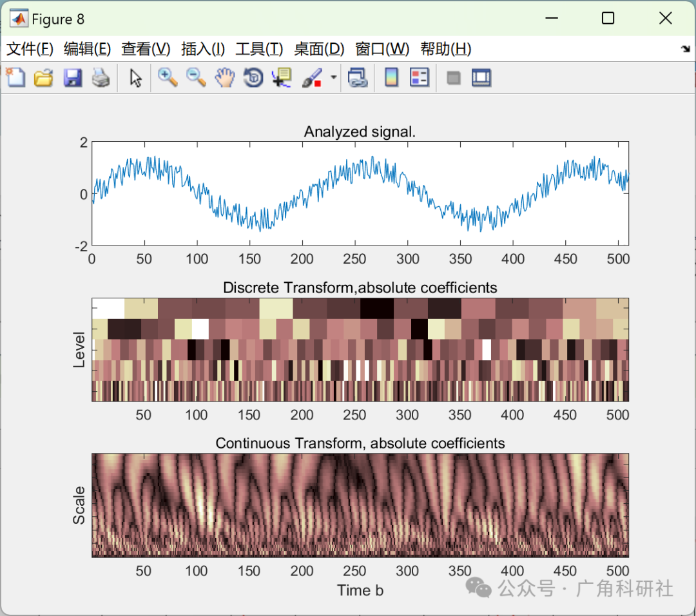Click the Hide Plot Tools icon
Viewport: 696px width, 616px height.
(x=453, y=78)
